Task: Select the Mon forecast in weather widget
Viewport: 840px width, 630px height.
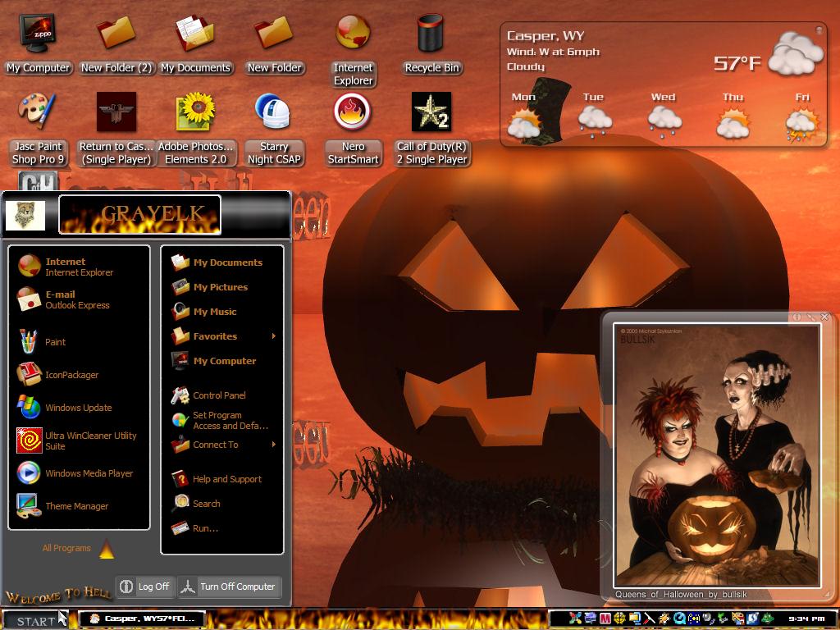Action: [524, 116]
